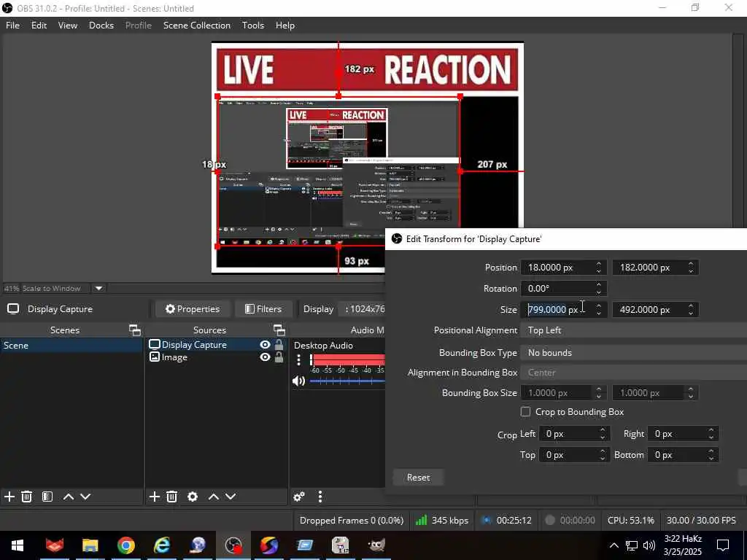Screen dimensions: 747x560
Task: Add a new scene with plus icon
Action: click(x=9, y=497)
